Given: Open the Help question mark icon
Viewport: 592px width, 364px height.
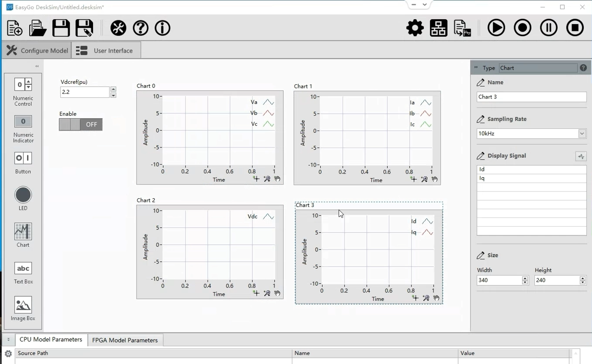Looking at the screenshot, I should [141, 28].
